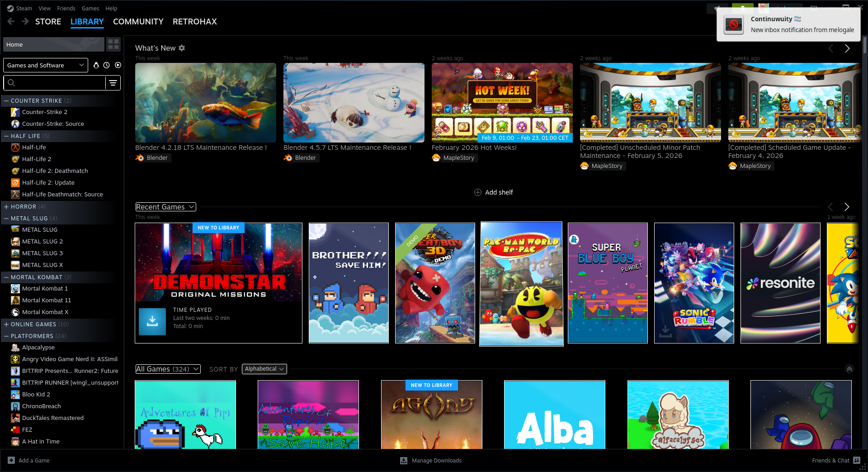Expand the HORROR collection
The height and width of the screenshot is (472, 868).
click(6, 206)
